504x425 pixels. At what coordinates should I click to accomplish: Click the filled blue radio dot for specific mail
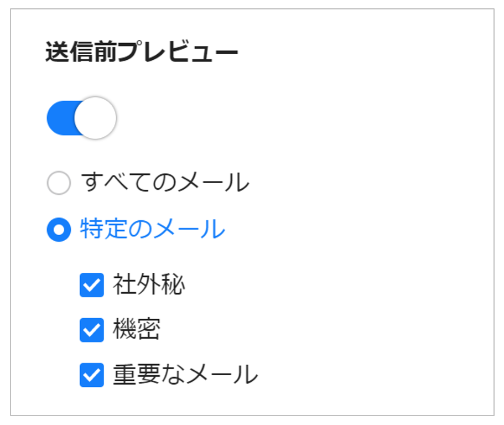point(59,230)
